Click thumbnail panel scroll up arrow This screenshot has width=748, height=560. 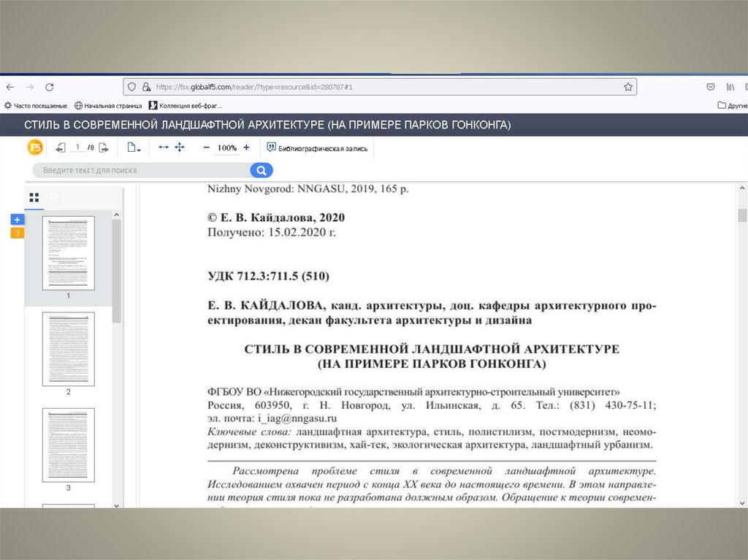[x=116, y=215]
